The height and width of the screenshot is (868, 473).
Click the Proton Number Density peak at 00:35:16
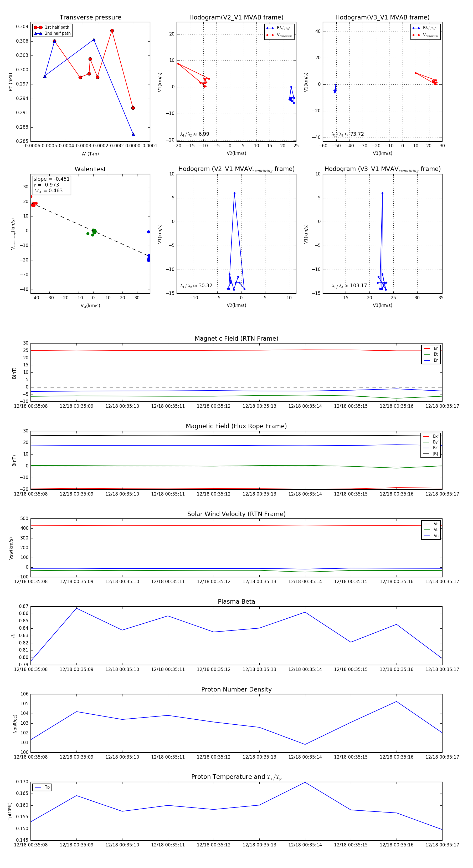[x=397, y=702]
